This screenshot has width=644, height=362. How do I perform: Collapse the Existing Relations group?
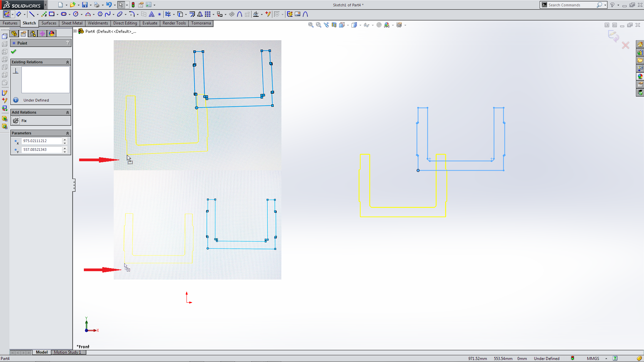pos(68,62)
